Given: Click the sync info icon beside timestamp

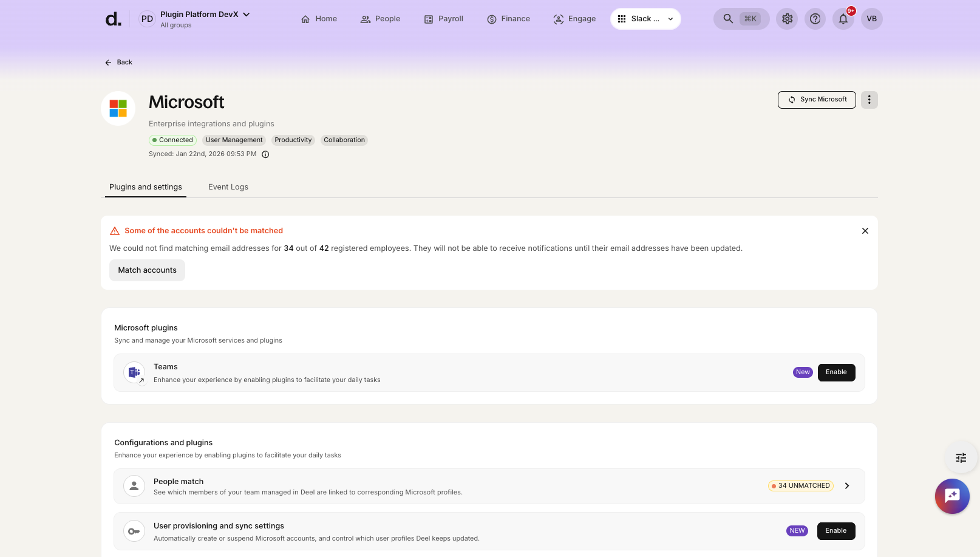Looking at the screenshot, I should pos(265,154).
